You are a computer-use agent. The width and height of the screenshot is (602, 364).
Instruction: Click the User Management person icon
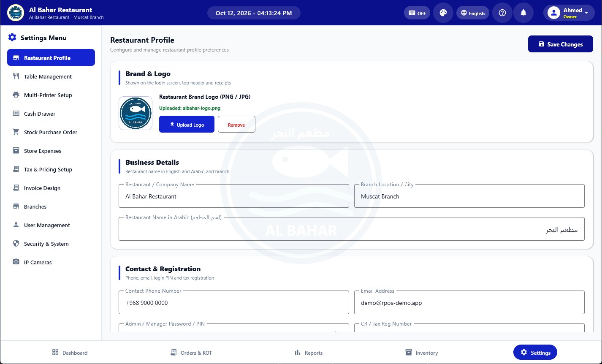16,225
